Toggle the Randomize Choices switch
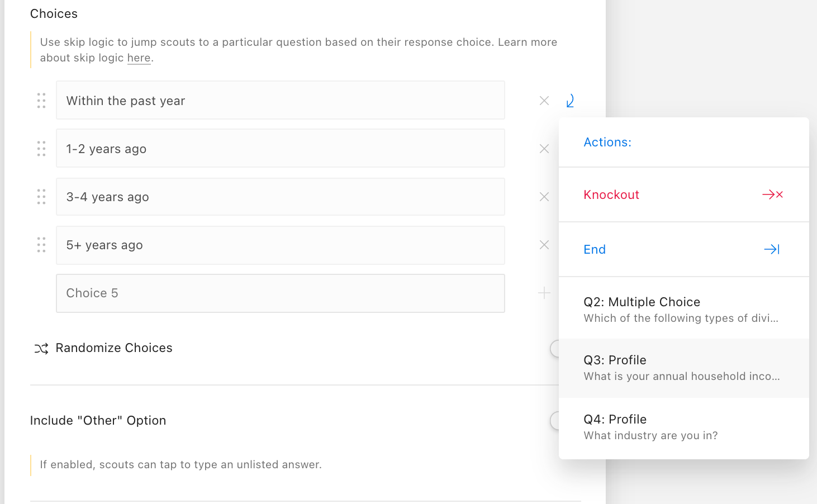Viewport: 817px width, 504px height. click(554, 348)
